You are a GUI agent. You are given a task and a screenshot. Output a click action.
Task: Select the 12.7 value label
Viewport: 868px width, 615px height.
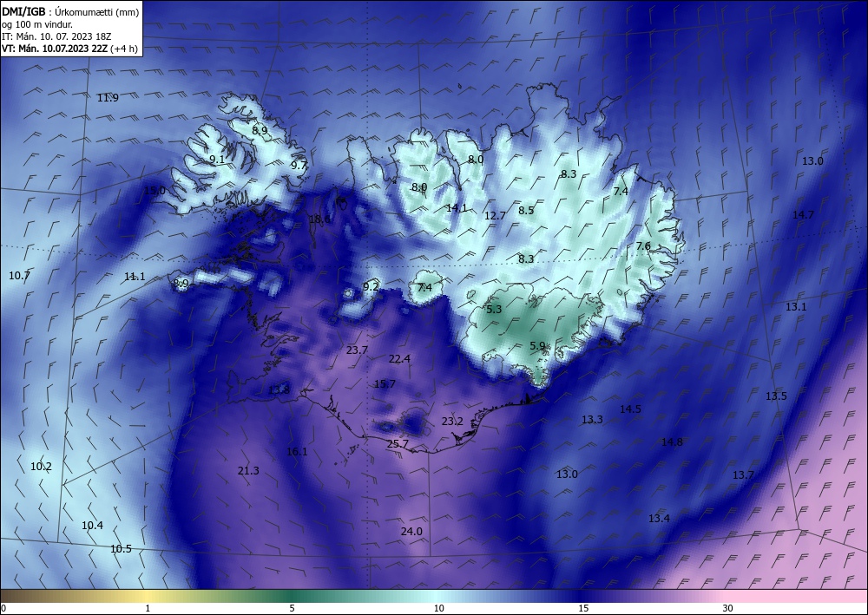[x=495, y=216]
